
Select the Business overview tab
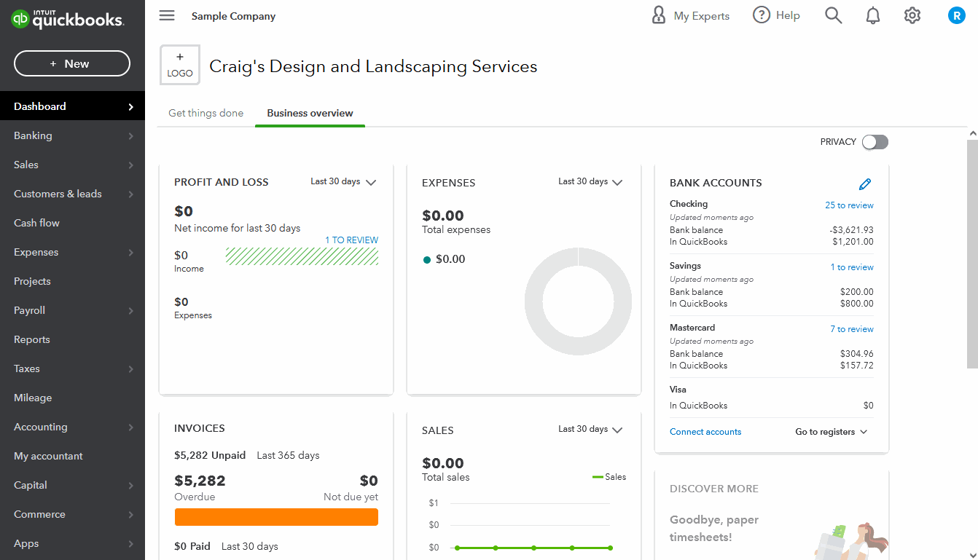point(310,113)
